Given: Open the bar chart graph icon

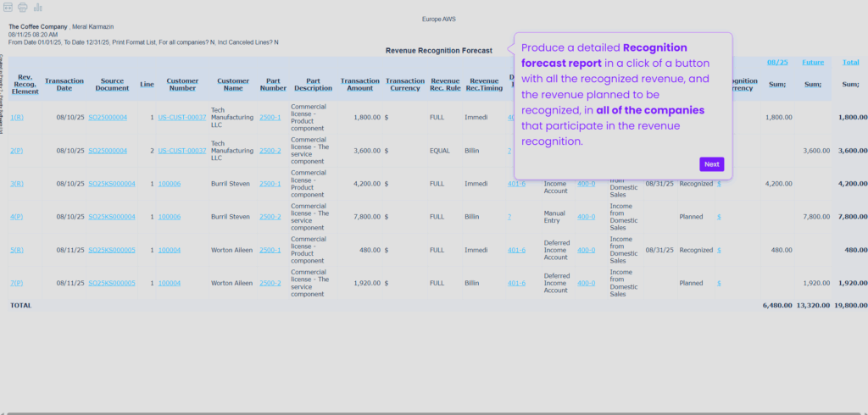Looking at the screenshot, I should click(x=37, y=7).
